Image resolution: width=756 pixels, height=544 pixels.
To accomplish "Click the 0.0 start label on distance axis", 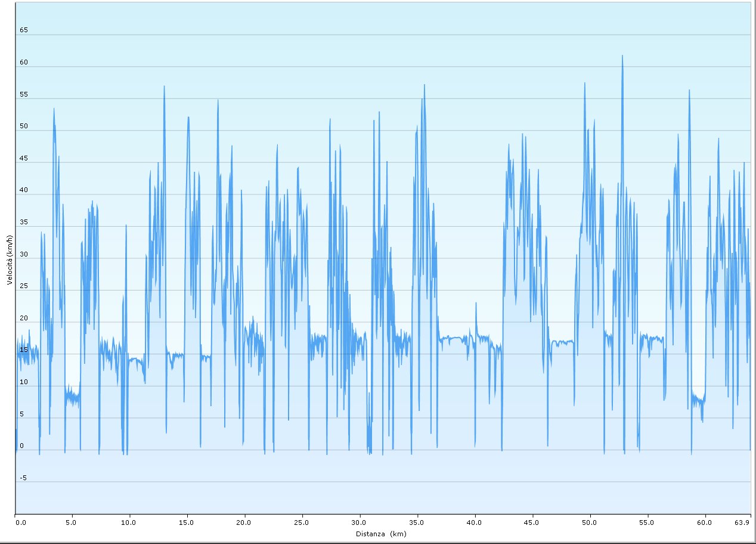I will tap(21, 523).
